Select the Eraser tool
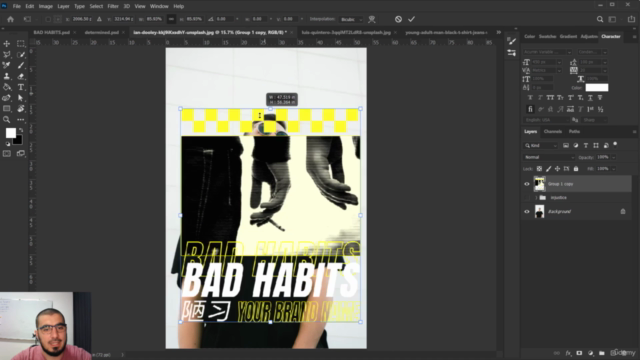 (x=21, y=76)
